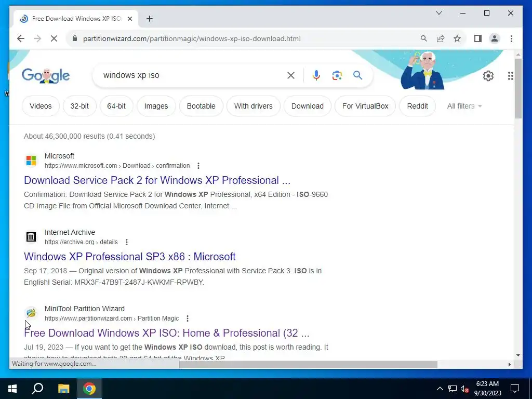The height and width of the screenshot is (399, 532).
Task: Open File Explorer from the taskbar
Action: tap(63, 389)
